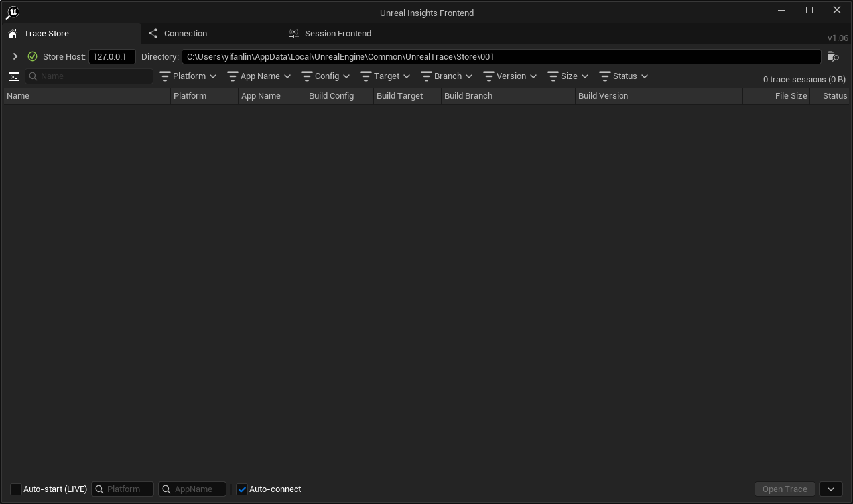Click the Connection tab share icon

coord(153,33)
